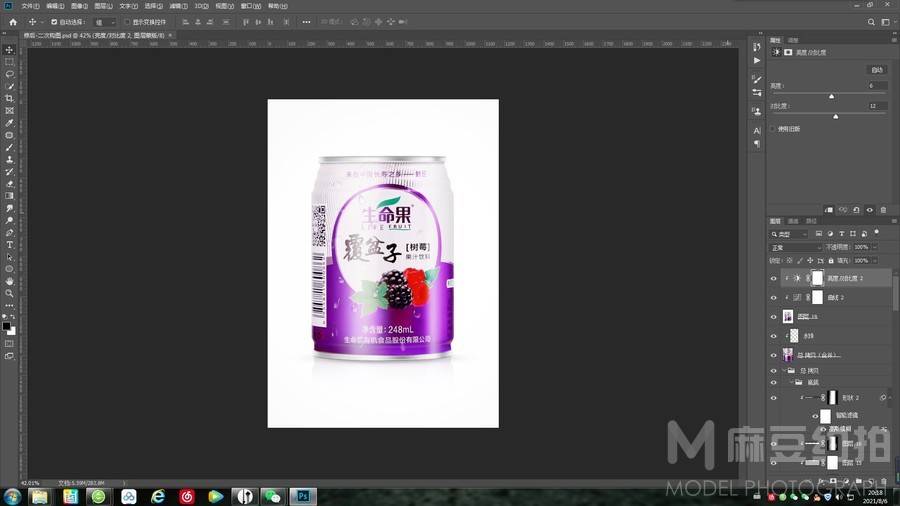Viewport: 900px width, 506px height.
Task: Open the Paragraph panel icon
Action: 757,144
